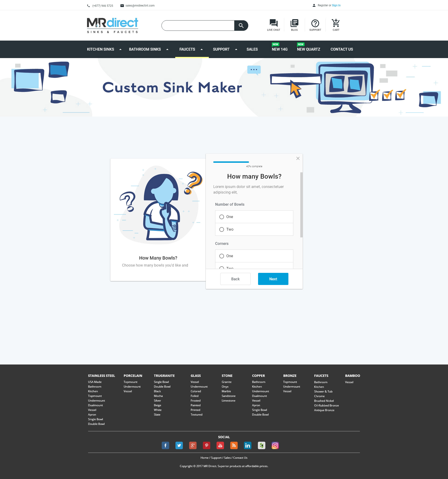The image size is (448, 479).
Task: Select Two under Number of Bowls
Action: (x=254, y=229)
